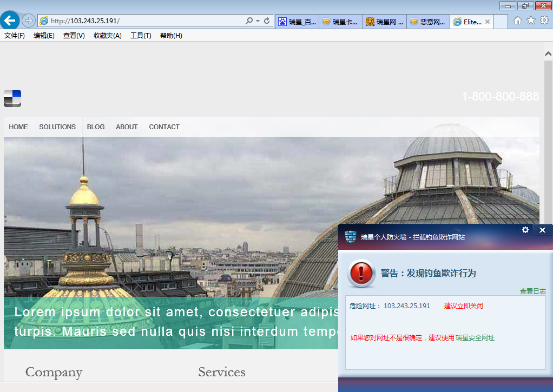Open CONTACT in site navigation
The width and height of the screenshot is (553, 392).
[164, 127]
